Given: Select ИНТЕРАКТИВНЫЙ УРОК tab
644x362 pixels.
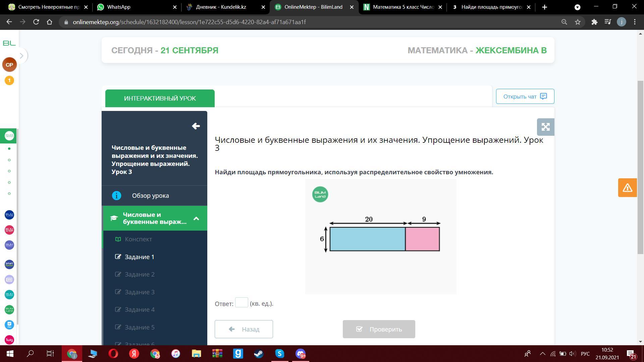Looking at the screenshot, I should (160, 98).
